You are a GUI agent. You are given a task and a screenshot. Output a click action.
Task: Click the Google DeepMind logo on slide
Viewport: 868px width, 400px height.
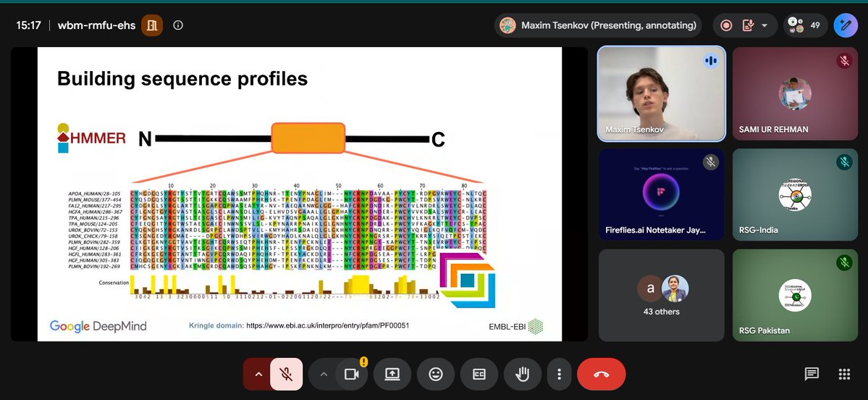(x=98, y=326)
